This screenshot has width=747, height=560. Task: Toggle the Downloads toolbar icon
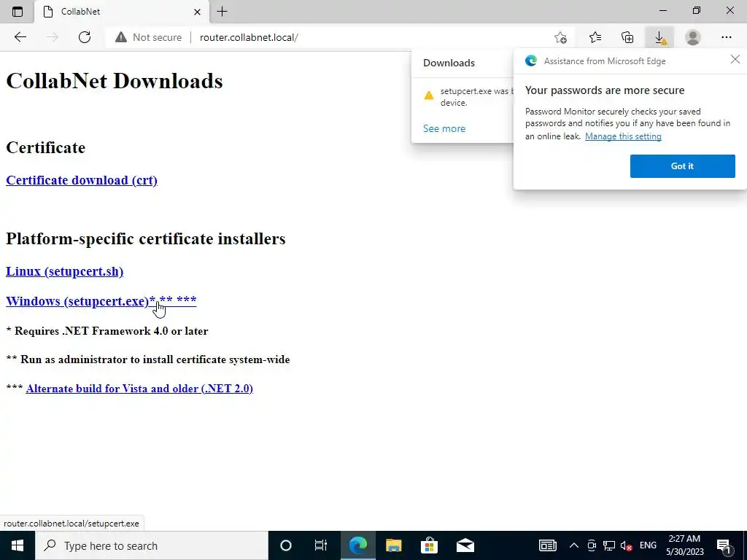[x=659, y=38]
